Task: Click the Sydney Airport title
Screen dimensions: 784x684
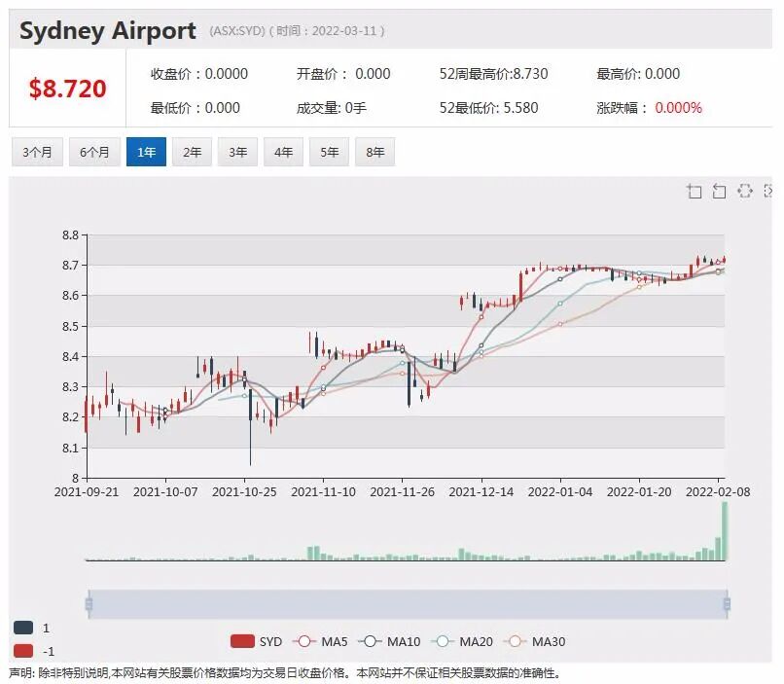Action: pyautogui.click(x=108, y=31)
